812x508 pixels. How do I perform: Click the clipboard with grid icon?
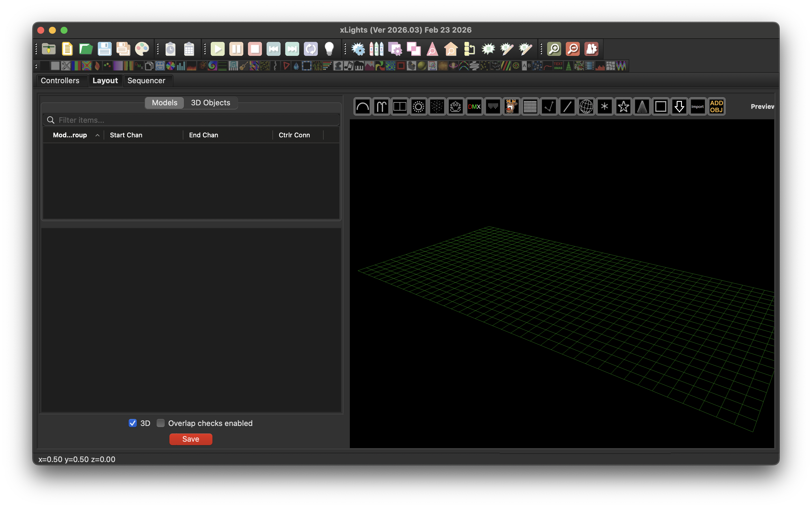coord(189,49)
